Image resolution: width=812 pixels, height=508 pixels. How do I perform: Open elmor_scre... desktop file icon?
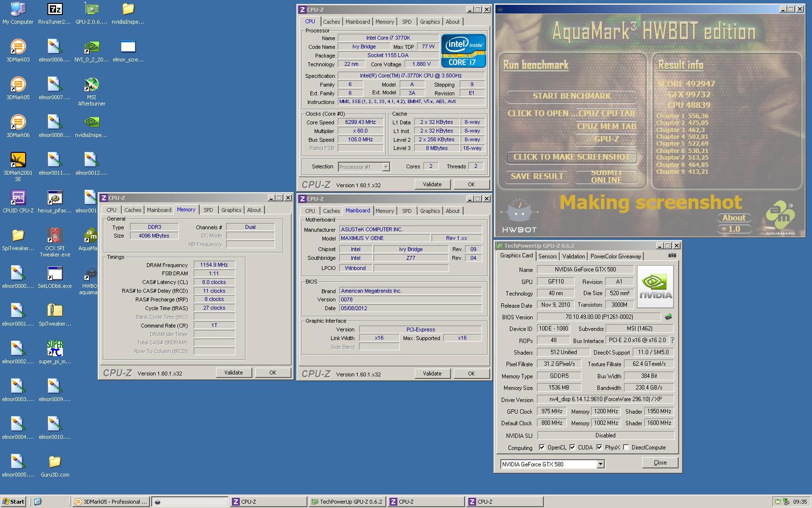coord(128,51)
